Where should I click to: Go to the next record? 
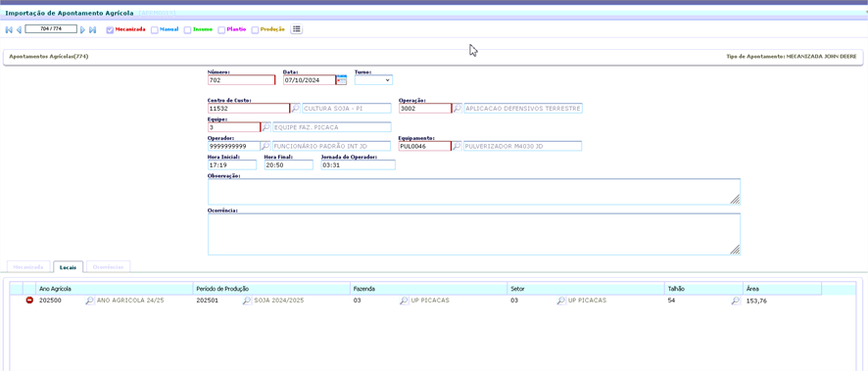[83, 30]
